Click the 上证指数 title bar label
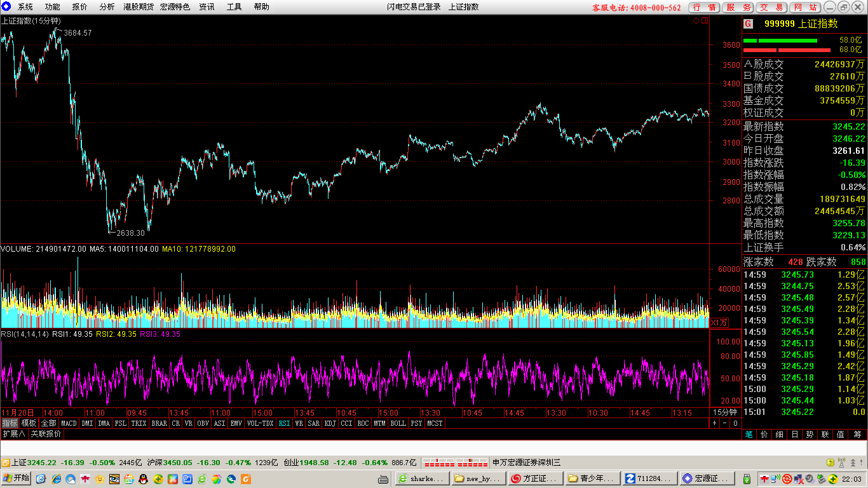Image resolution: width=868 pixels, height=488 pixels. coord(464,7)
